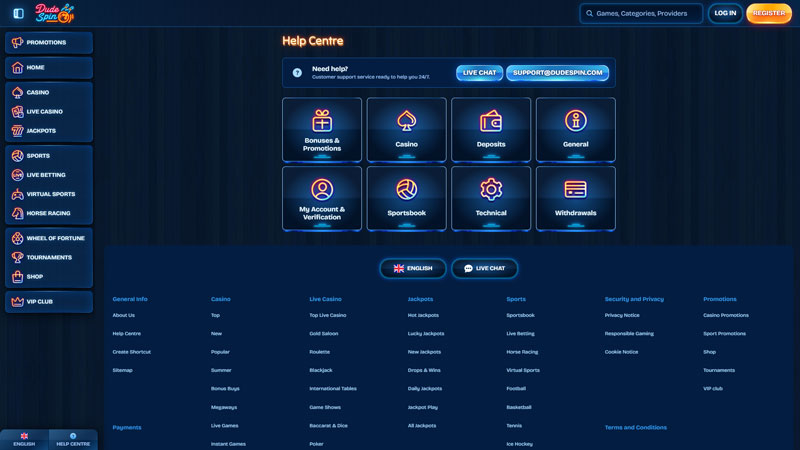Open the Casino help category card
This screenshot has height=450, width=800.
[407, 130]
